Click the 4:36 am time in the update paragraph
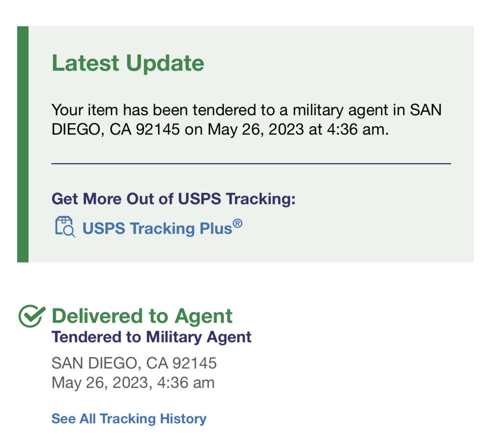 (358, 129)
